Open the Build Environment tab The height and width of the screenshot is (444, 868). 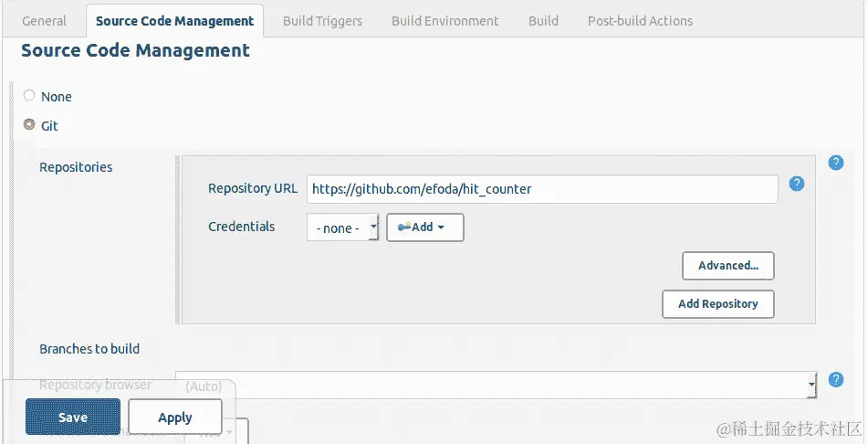(445, 21)
